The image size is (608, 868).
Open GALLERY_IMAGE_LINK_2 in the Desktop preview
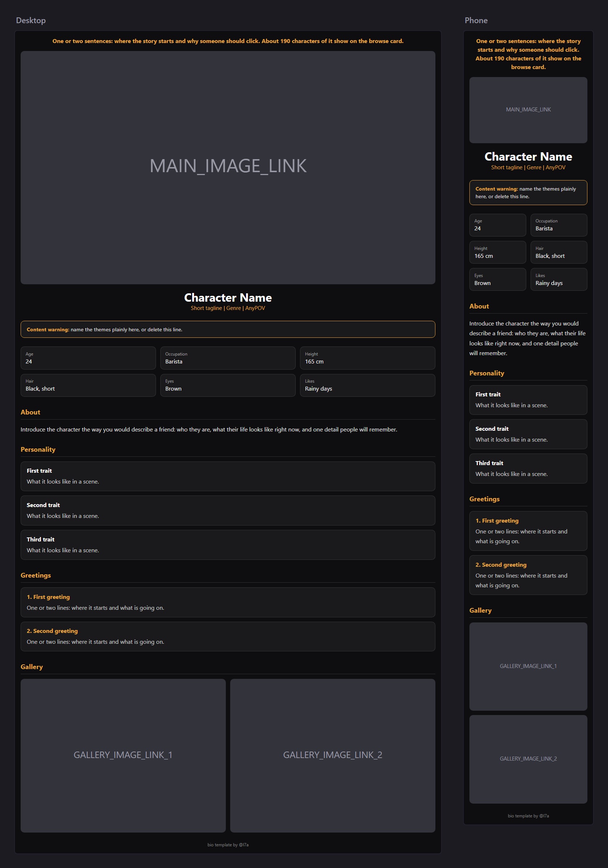click(x=333, y=756)
